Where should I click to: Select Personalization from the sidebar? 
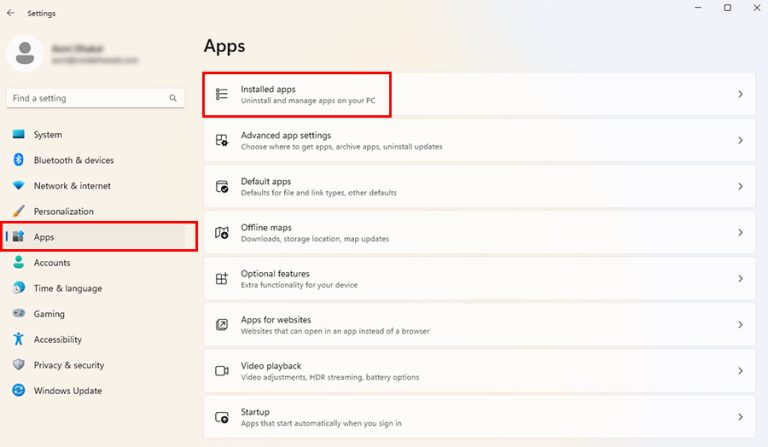63,211
